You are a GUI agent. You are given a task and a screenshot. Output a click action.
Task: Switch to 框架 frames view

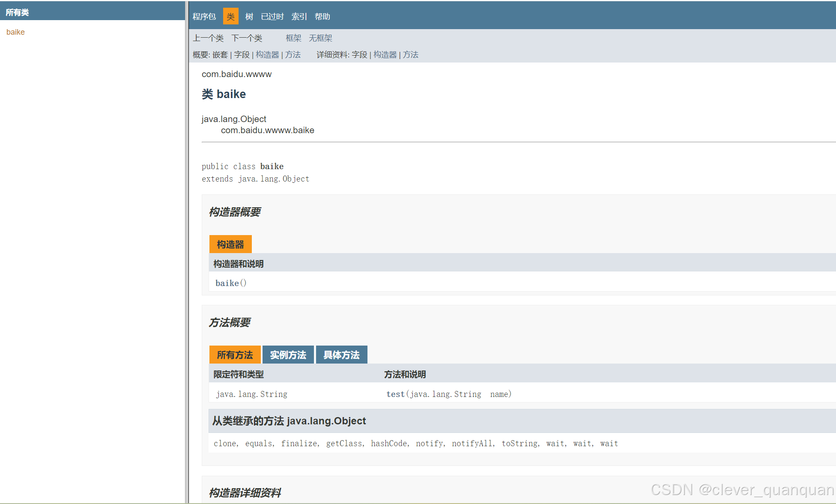[x=293, y=38]
